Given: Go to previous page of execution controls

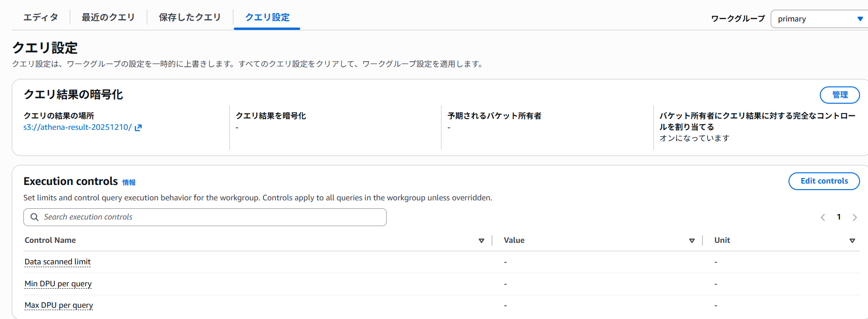Looking at the screenshot, I should (823, 217).
